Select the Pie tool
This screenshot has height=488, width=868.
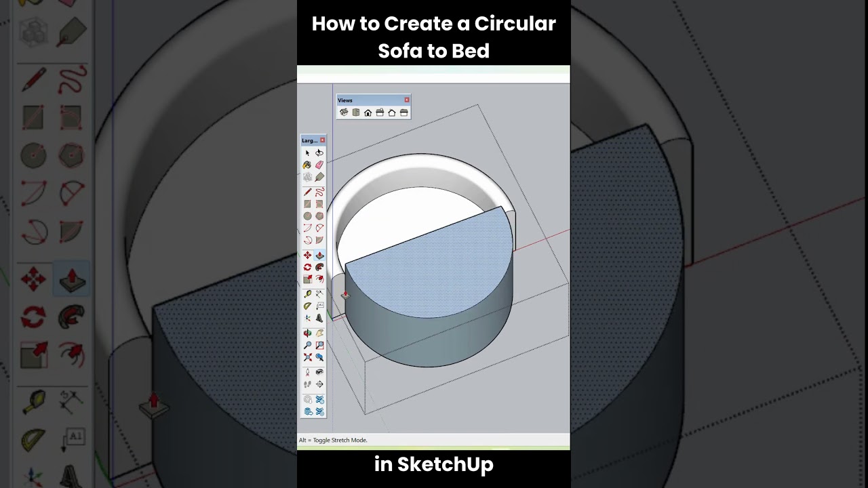click(x=319, y=240)
